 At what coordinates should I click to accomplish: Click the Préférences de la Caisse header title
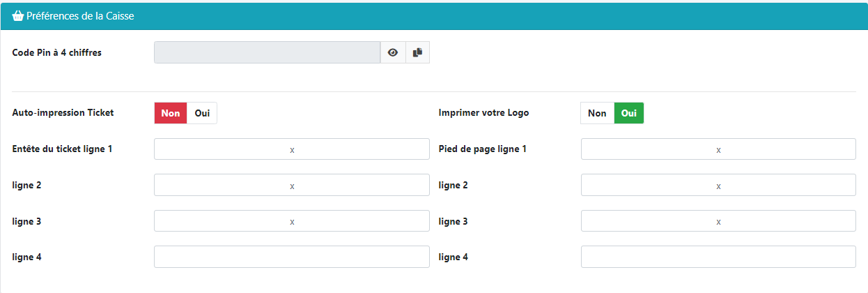tap(80, 16)
